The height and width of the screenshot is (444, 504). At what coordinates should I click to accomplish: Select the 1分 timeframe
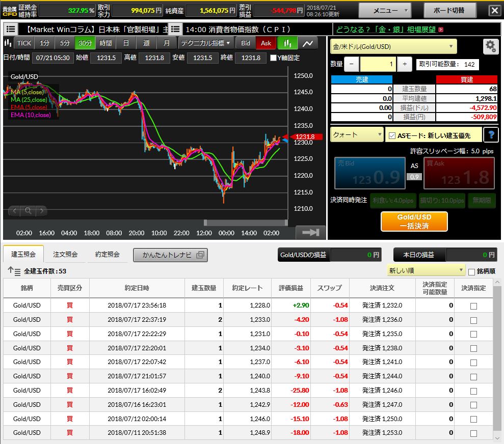coord(44,43)
